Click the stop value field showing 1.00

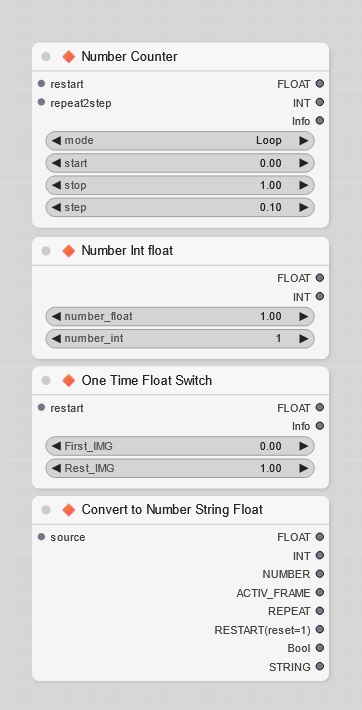pos(180,185)
